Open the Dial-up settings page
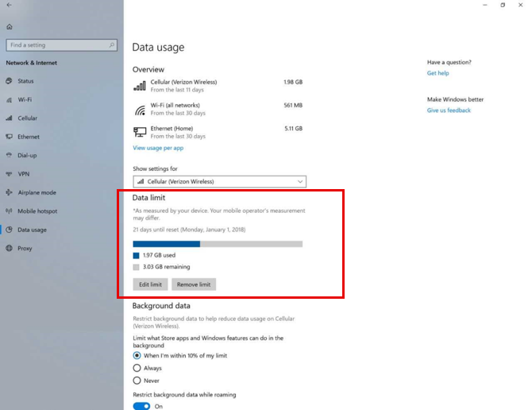This screenshot has width=532, height=410. point(27,156)
